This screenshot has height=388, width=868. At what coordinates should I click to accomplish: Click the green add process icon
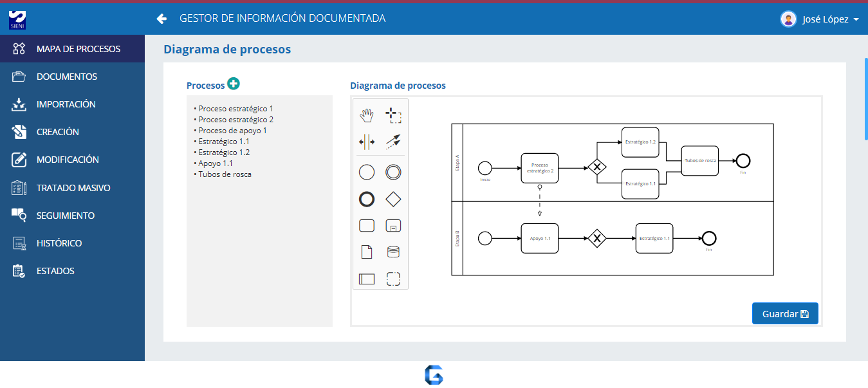click(234, 84)
